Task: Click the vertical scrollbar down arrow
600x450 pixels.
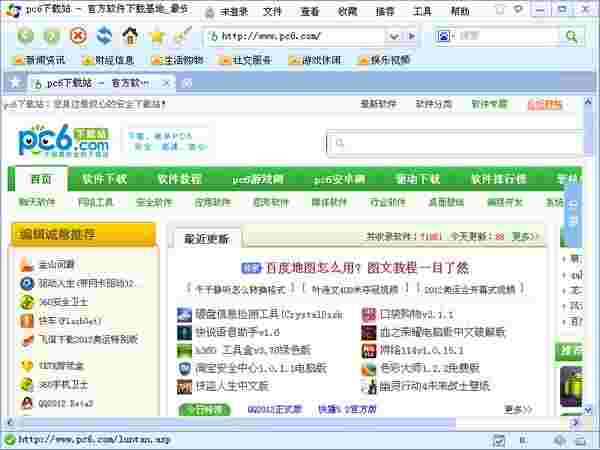Action: coord(588,411)
